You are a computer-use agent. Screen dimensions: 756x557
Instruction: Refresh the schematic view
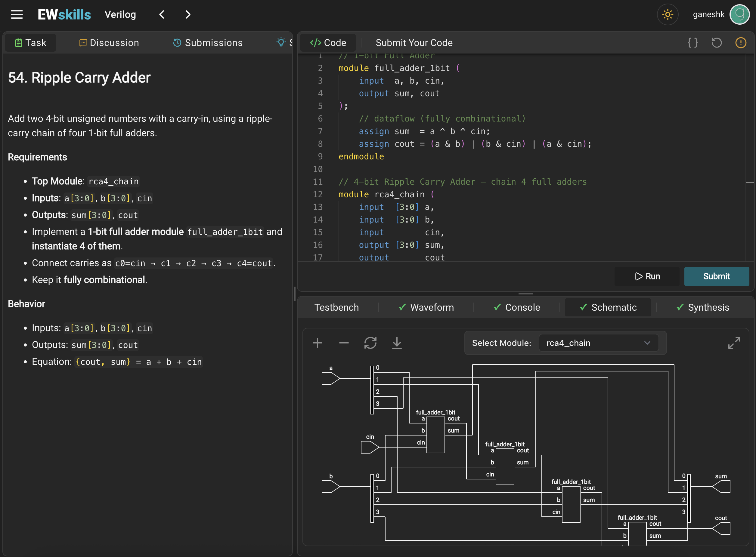(x=370, y=343)
